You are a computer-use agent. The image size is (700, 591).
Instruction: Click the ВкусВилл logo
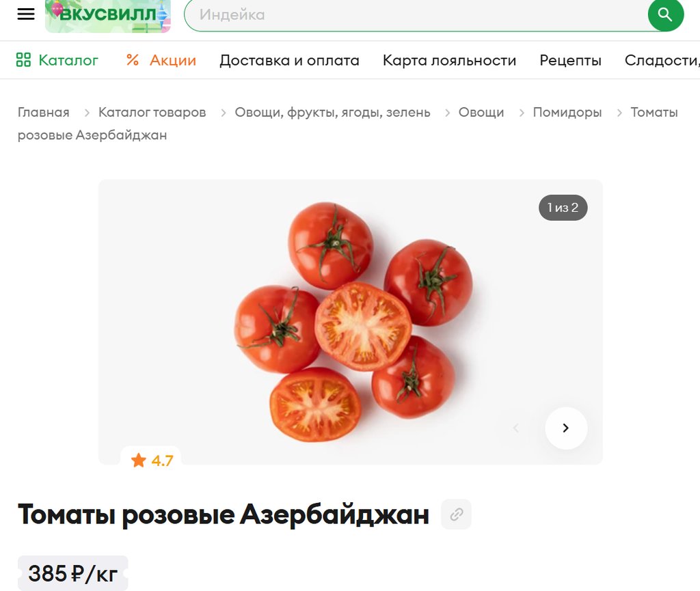point(107,16)
